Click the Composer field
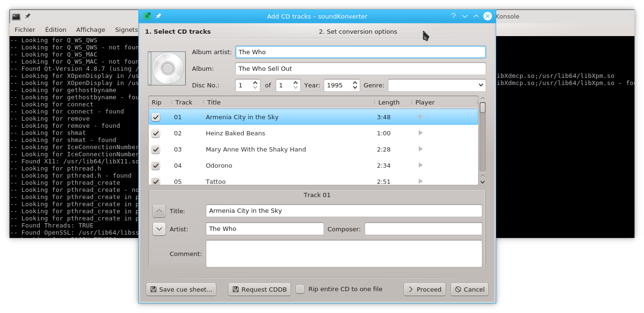644x313 pixels. (423, 229)
